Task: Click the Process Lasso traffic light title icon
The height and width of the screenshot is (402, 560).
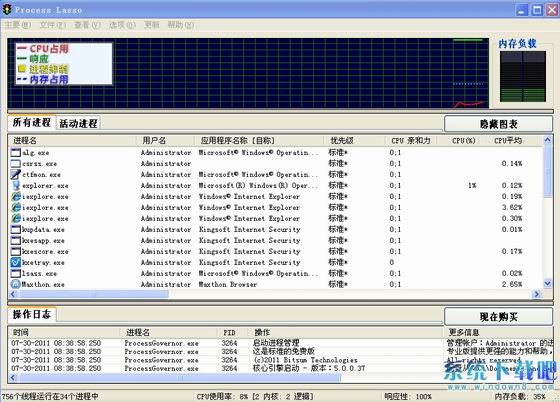Action: (6, 10)
